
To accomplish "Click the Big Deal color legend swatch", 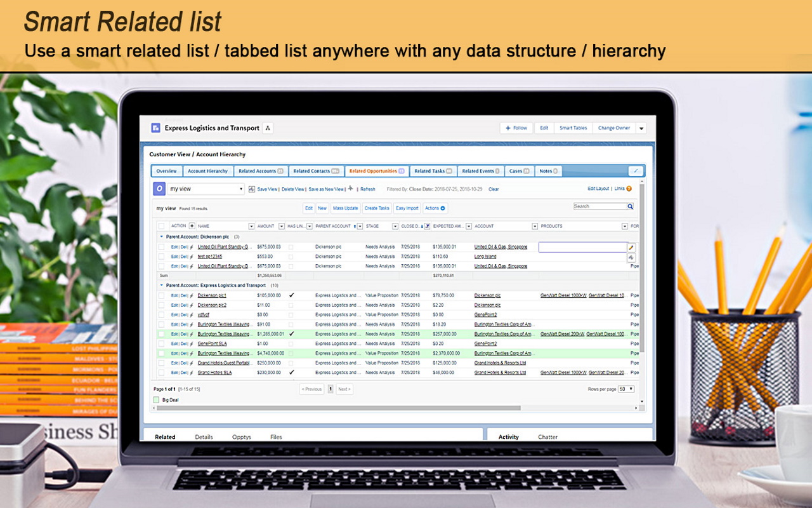I will click(156, 400).
